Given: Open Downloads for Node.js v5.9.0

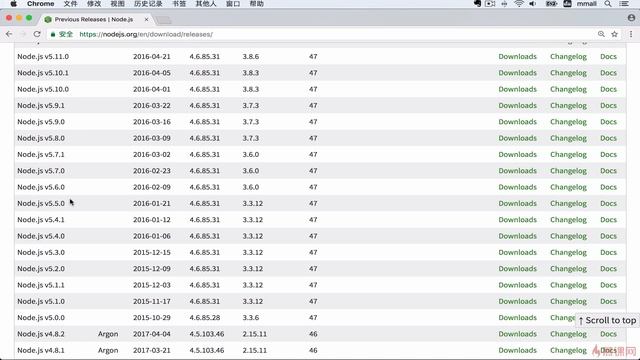Looking at the screenshot, I should tap(517, 122).
